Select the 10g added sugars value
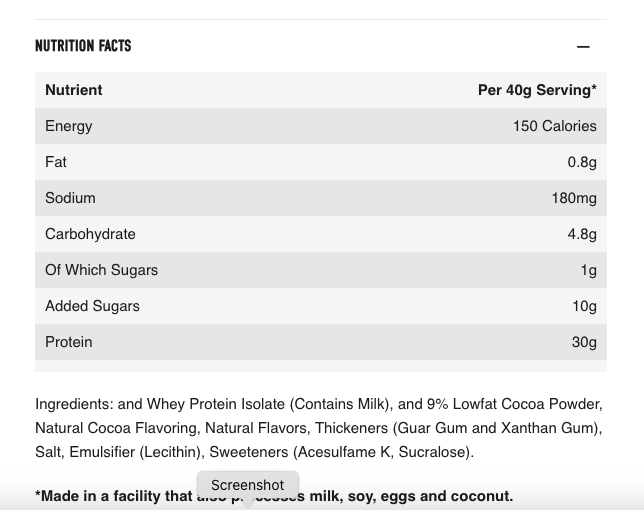Screen dimensions: 644x510 tap(584, 306)
